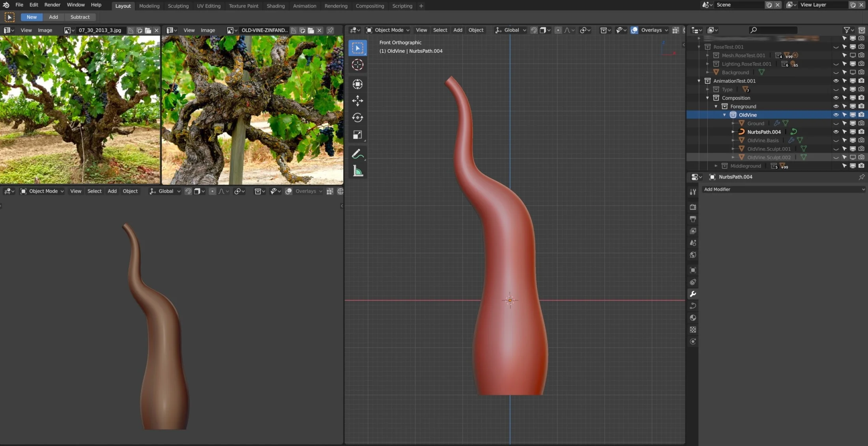Open the World properties tab

tap(693, 255)
